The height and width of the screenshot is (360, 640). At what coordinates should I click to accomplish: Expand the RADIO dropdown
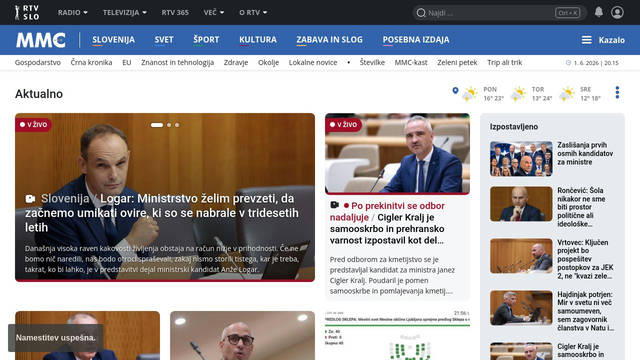73,13
